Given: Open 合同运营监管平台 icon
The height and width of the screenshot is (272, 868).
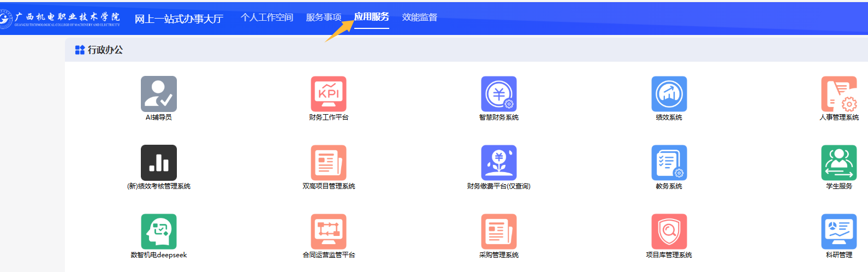Looking at the screenshot, I should tap(329, 232).
